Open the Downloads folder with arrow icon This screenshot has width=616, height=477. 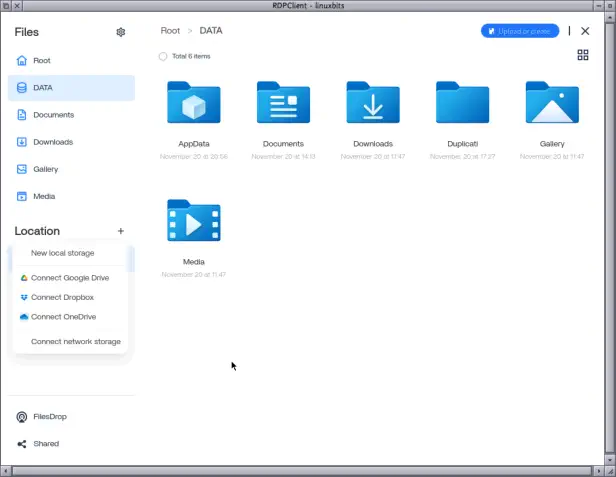373,103
